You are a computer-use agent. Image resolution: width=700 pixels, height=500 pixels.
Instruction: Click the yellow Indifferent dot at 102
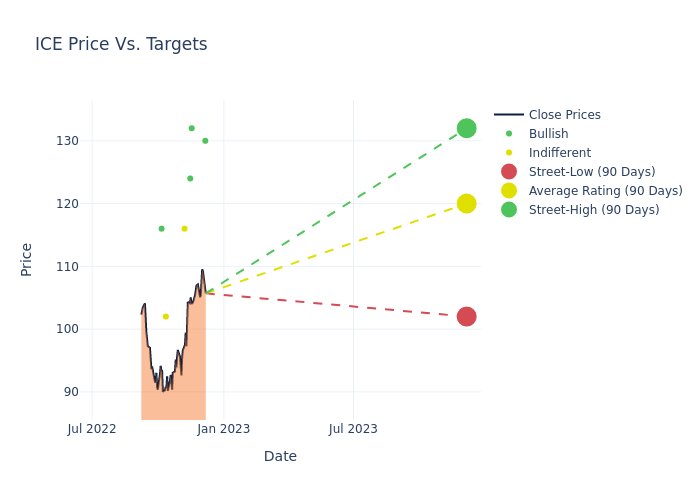tap(166, 317)
